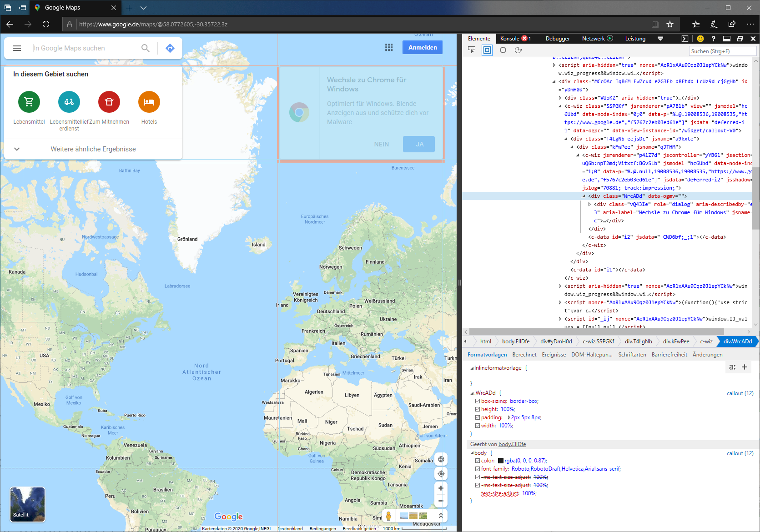760x532 pixels.
Task: Refresh the page in the browser
Action: click(x=46, y=24)
